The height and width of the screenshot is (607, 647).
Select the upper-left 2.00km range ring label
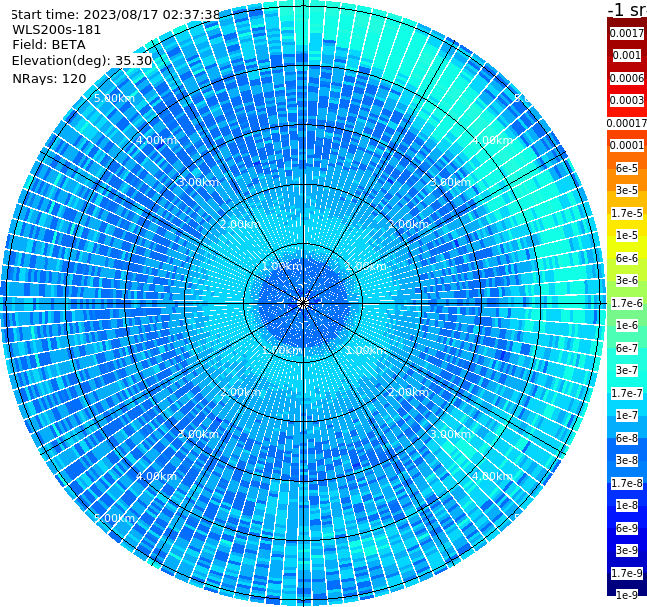[x=240, y=224]
